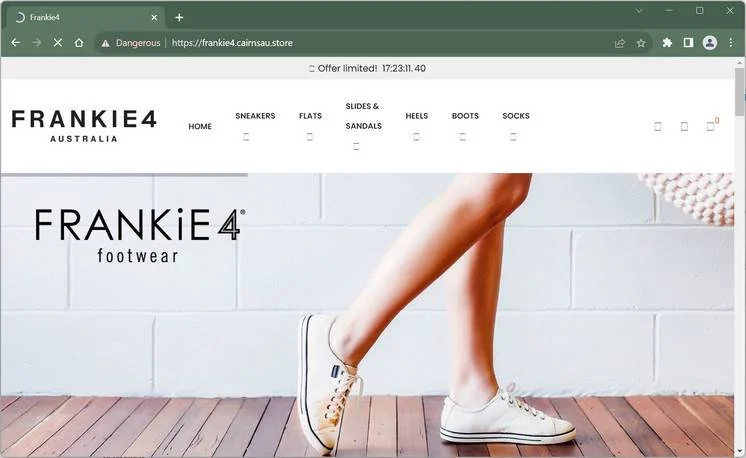Select the Frankie4 browser tab

86,18
